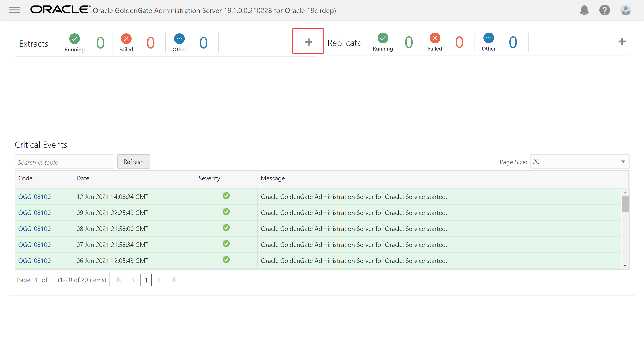Click the Replicats Other blue dots icon

click(x=488, y=38)
